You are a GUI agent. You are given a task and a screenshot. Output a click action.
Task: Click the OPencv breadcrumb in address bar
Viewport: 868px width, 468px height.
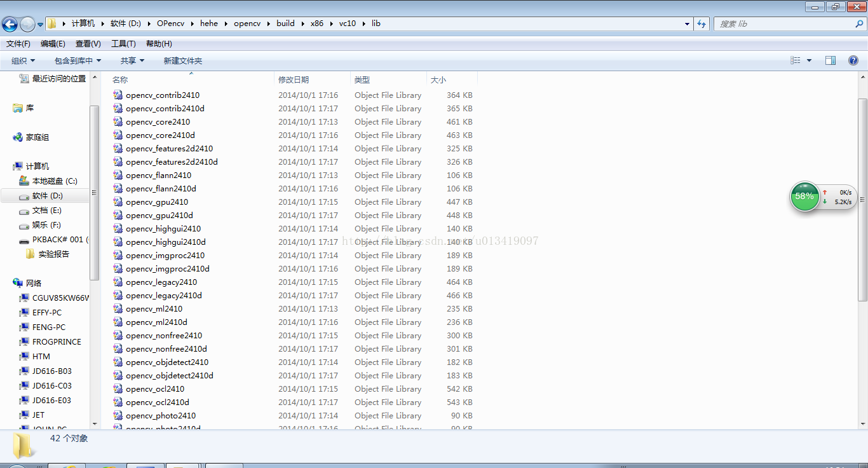click(x=170, y=24)
